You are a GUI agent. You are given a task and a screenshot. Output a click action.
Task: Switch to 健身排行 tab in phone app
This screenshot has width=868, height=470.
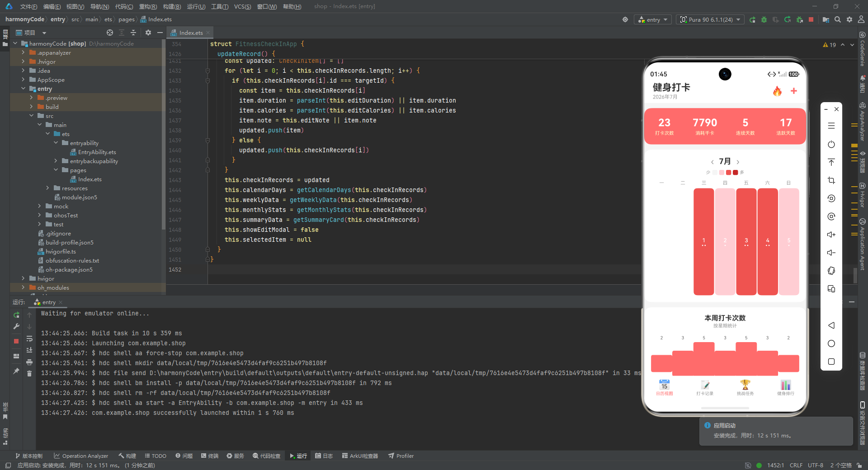[786, 388]
